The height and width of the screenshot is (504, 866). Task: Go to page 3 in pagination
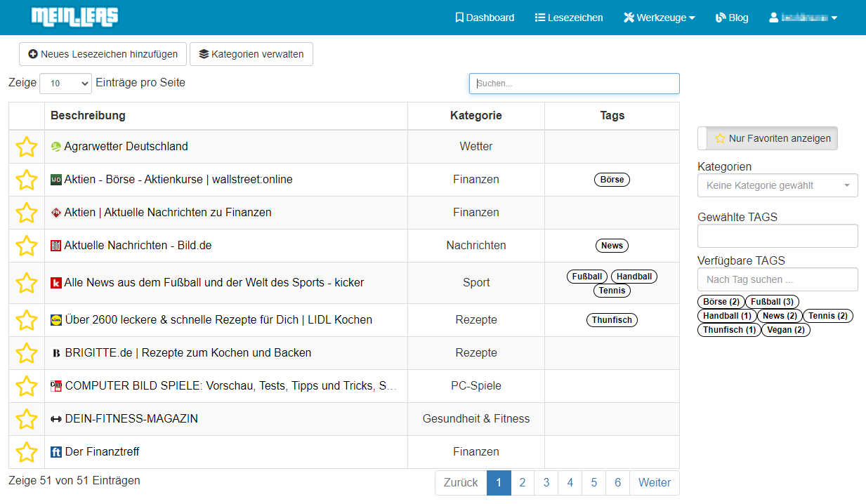click(x=546, y=483)
